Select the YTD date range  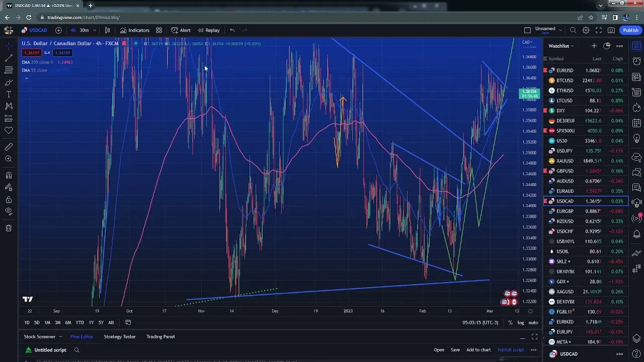point(79,322)
